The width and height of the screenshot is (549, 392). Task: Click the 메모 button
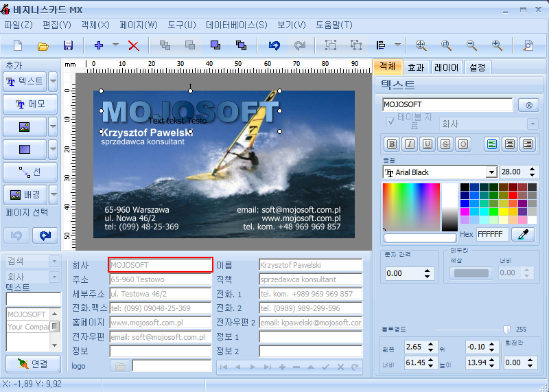(30, 104)
